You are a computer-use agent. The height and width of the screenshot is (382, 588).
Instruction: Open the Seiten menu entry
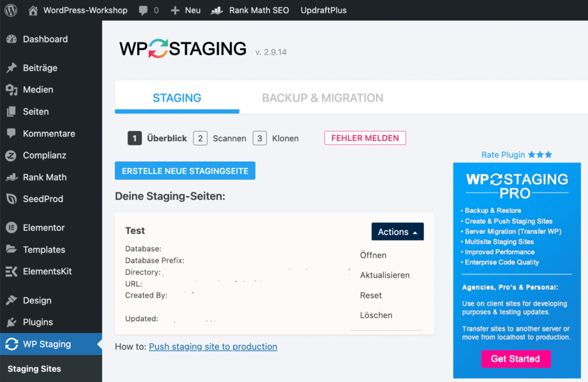[36, 111]
